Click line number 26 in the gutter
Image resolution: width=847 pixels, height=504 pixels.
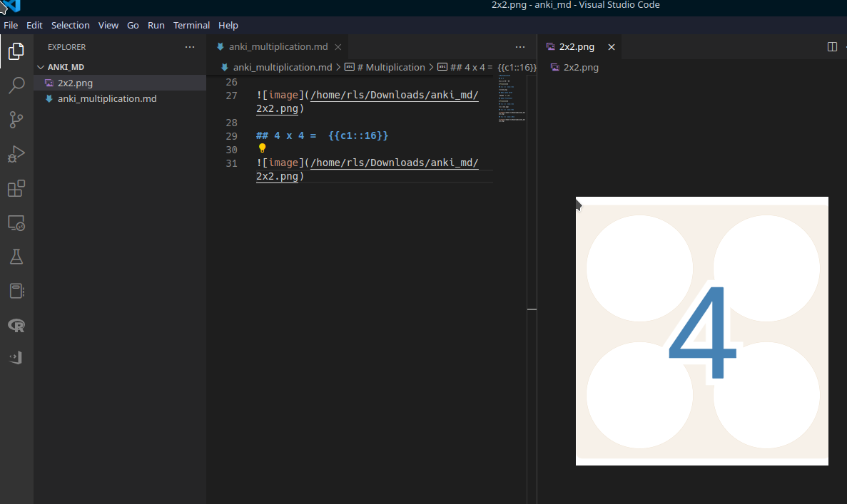pyautogui.click(x=232, y=82)
